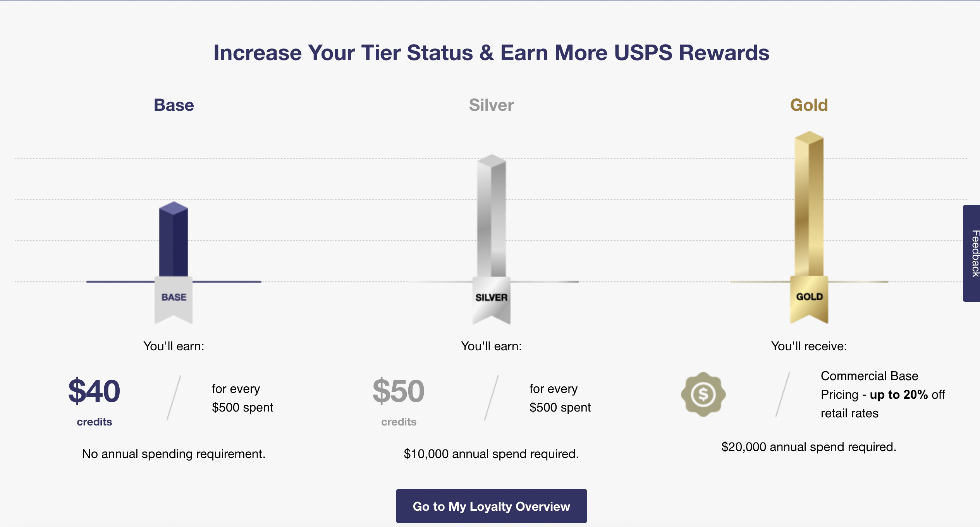Click 'No annual spending requirement' text

tap(174, 454)
